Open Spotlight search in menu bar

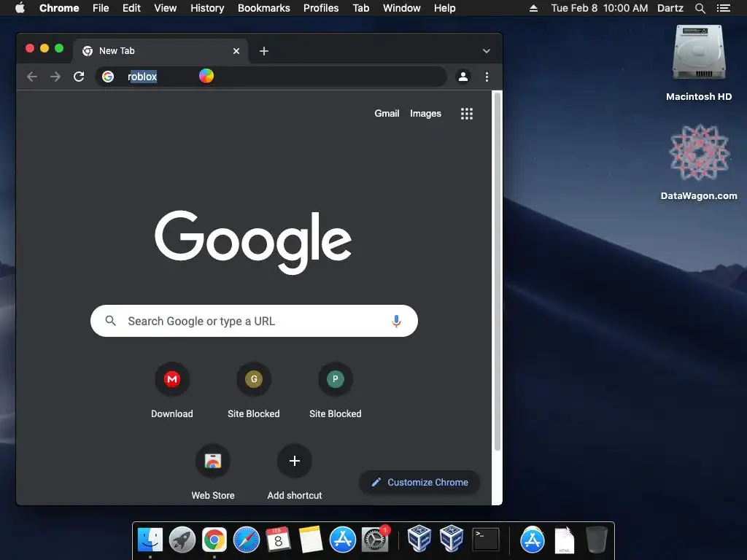(700, 8)
